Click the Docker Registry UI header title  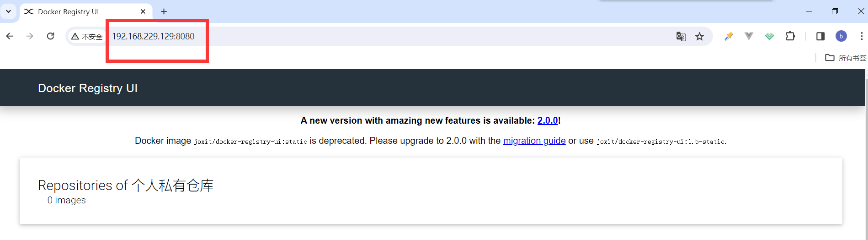88,88
